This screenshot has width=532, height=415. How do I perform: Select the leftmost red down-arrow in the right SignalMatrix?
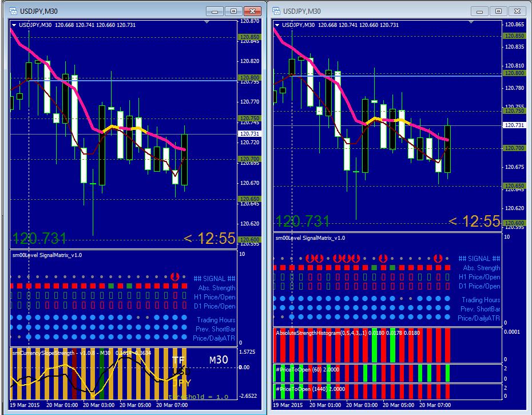[x=309, y=258]
